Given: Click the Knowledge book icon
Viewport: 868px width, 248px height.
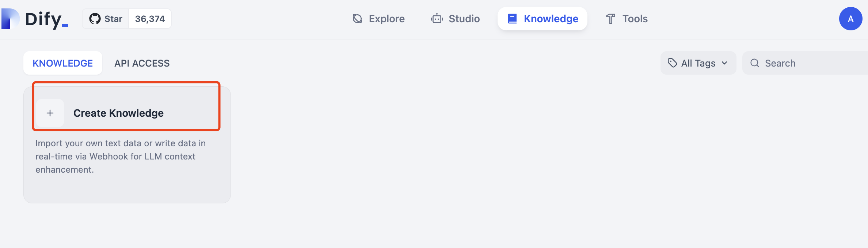Looking at the screenshot, I should (512, 19).
